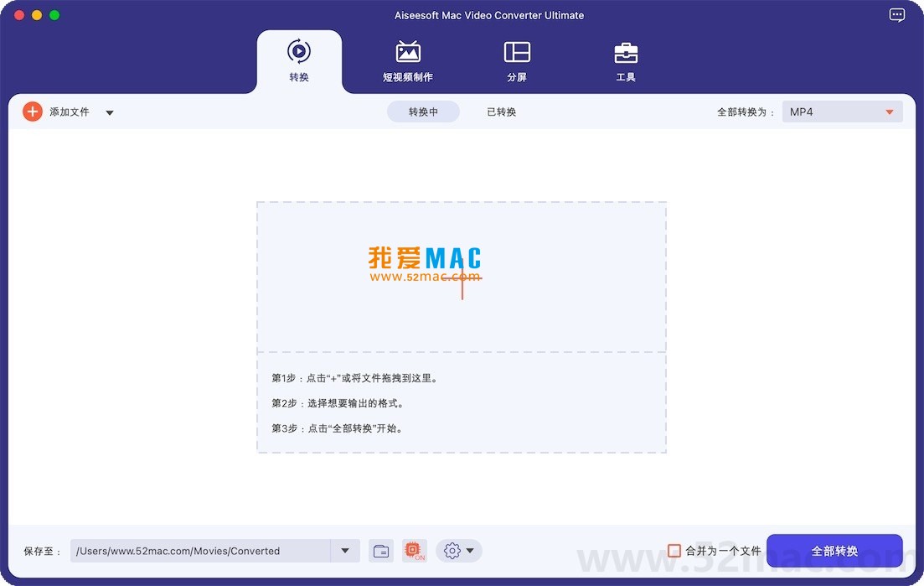The width and height of the screenshot is (924, 586).
Task: Show the 已转换 list
Action: [x=502, y=111]
